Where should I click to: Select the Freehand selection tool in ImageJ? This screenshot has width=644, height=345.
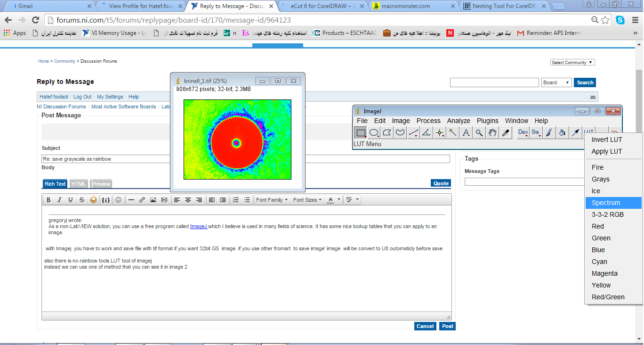400,133
